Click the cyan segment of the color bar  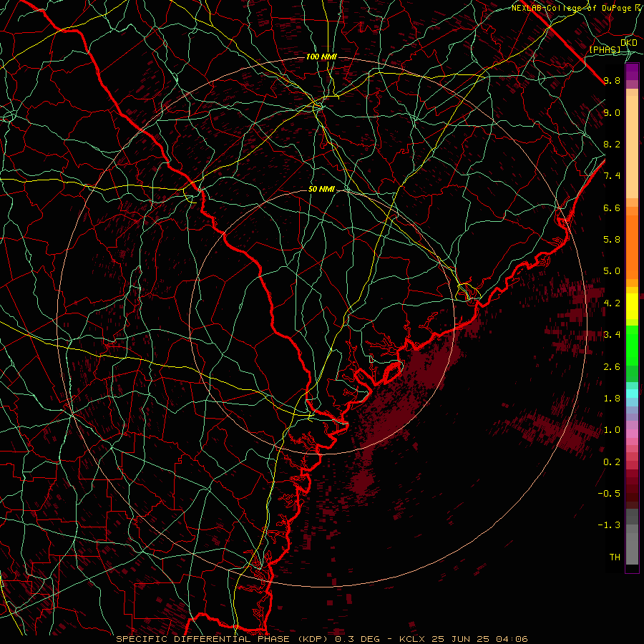632,394
